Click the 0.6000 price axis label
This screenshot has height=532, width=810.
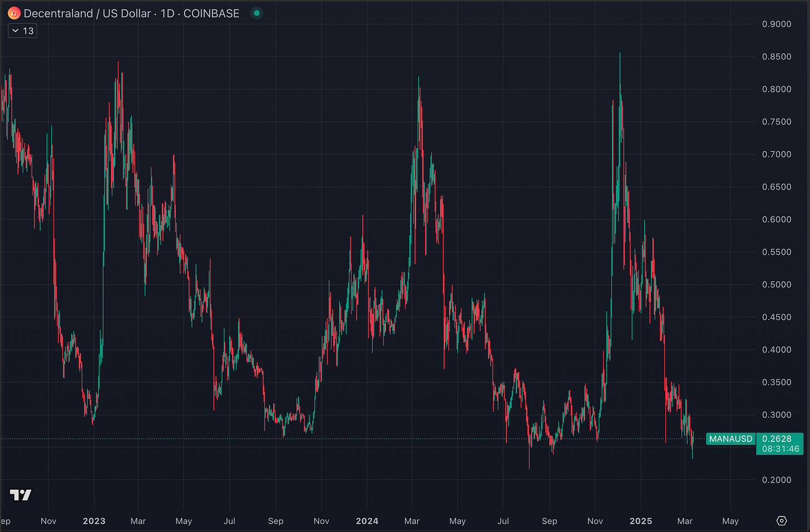(777, 220)
